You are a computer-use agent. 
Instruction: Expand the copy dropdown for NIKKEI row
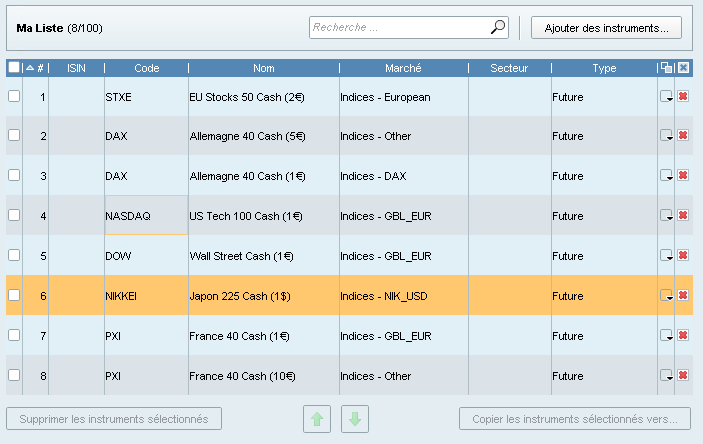tap(666, 295)
